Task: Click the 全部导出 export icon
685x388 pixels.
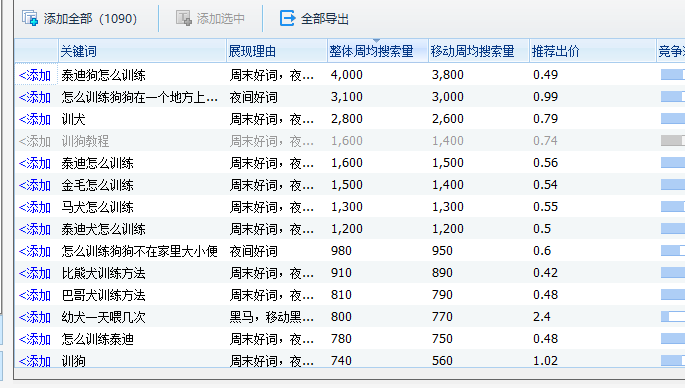Action: point(287,18)
